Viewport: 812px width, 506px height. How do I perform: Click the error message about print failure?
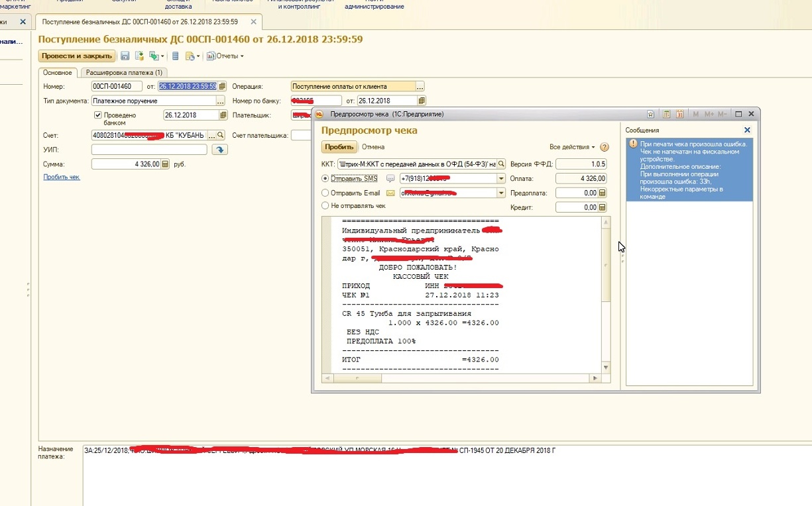click(689, 170)
